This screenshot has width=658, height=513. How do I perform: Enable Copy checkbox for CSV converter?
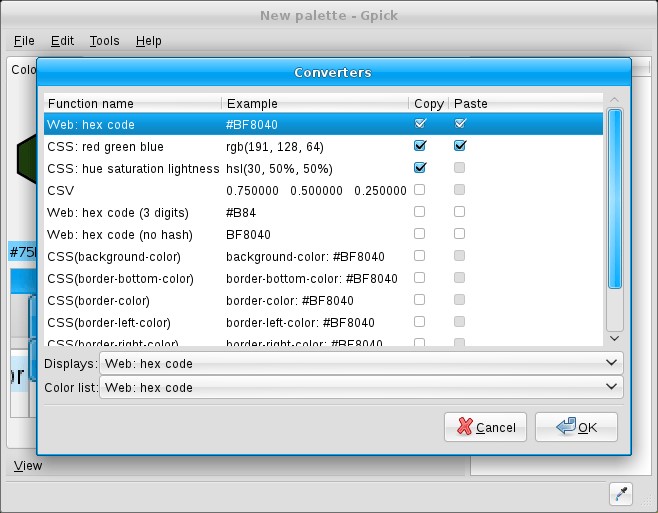(x=420, y=190)
